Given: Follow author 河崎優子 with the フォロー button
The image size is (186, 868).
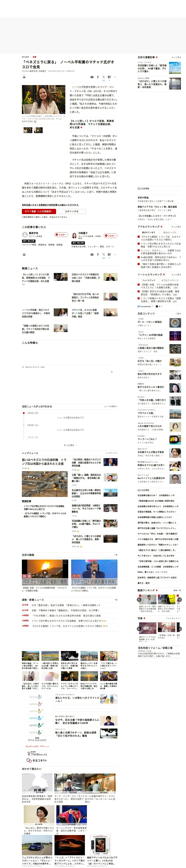Looking at the screenshot, I should pyautogui.click(x=111, y=236).
